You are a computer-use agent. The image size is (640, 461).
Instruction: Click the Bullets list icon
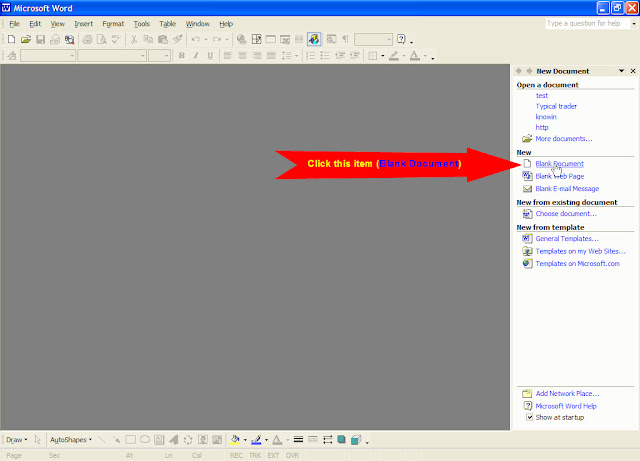coord(325,56)
